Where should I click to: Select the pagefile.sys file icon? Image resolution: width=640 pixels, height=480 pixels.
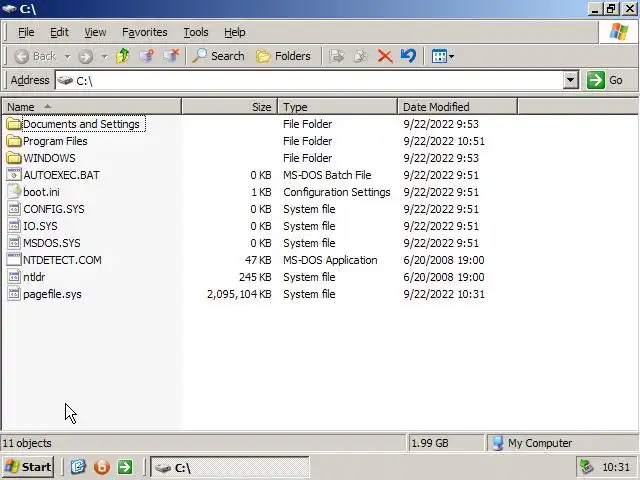coord(14,294)
